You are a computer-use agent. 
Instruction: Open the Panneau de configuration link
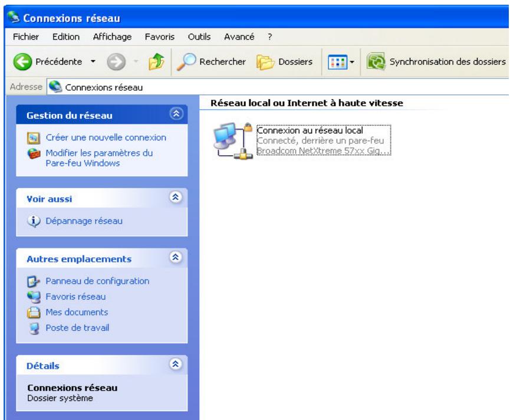click(97, 281)
